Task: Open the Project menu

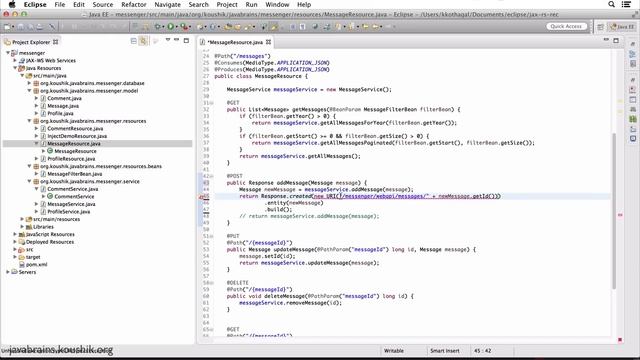Action: pyautogui.click(x=227, y=4)
